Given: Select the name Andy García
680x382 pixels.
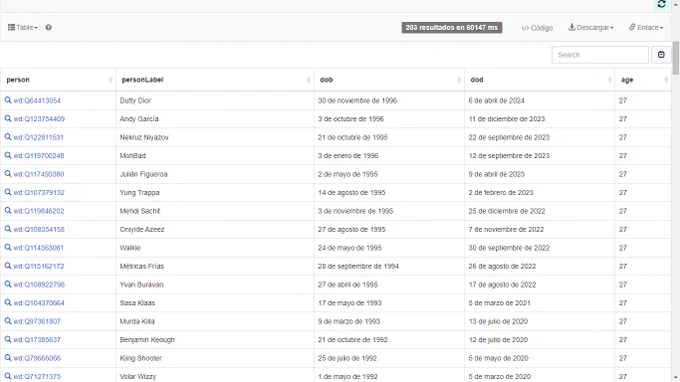Looking at the screenshot, I should 139,119.
